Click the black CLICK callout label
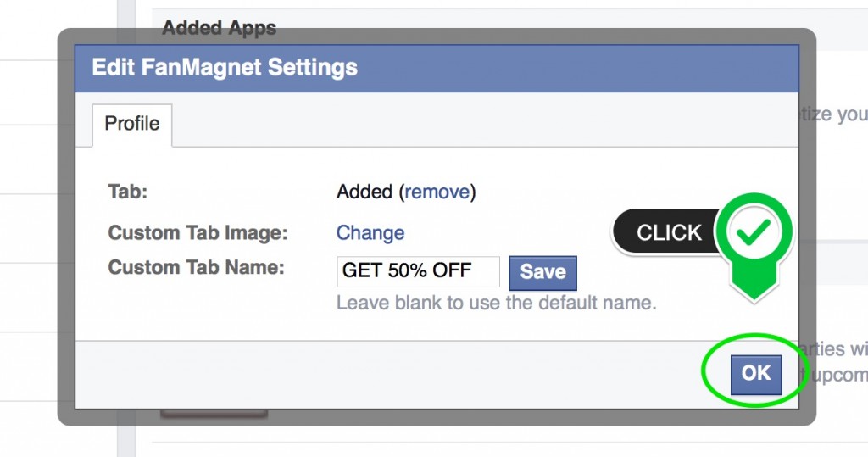 [x=668, y=232]
